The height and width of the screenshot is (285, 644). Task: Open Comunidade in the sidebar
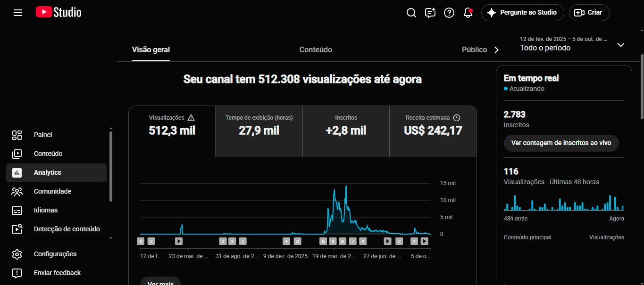pyautogui.click(x=56, y=191)
